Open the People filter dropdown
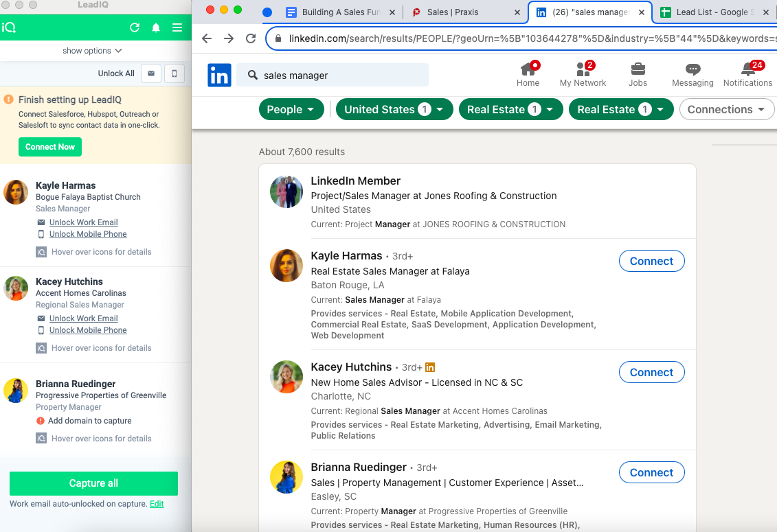Viewport: 777px width, 532px height. pos(291,109)
